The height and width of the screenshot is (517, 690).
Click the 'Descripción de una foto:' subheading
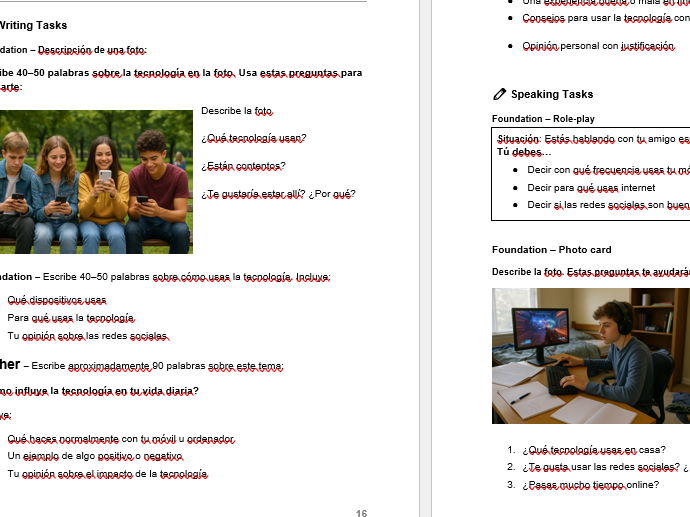click(x=92, y=50)
